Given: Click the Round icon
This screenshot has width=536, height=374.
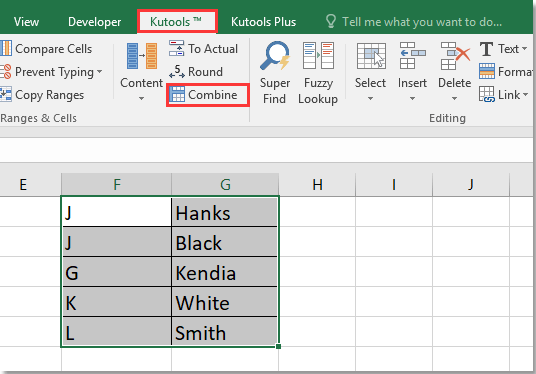Looking at the screenshot, I should click(x=177, y=71).
